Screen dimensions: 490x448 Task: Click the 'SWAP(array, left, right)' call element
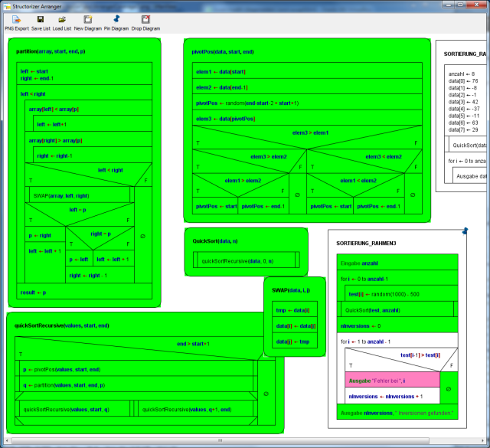point(80,195)
